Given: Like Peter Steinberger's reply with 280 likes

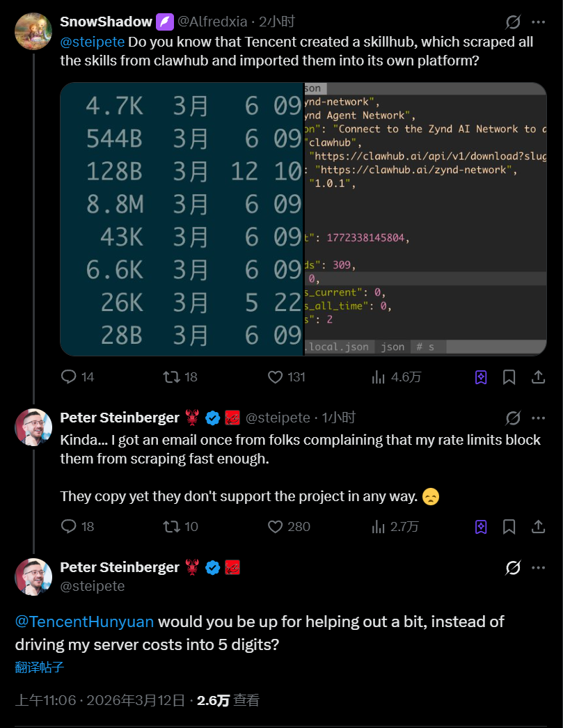Looking at the screenshot, I should (276, 526).
